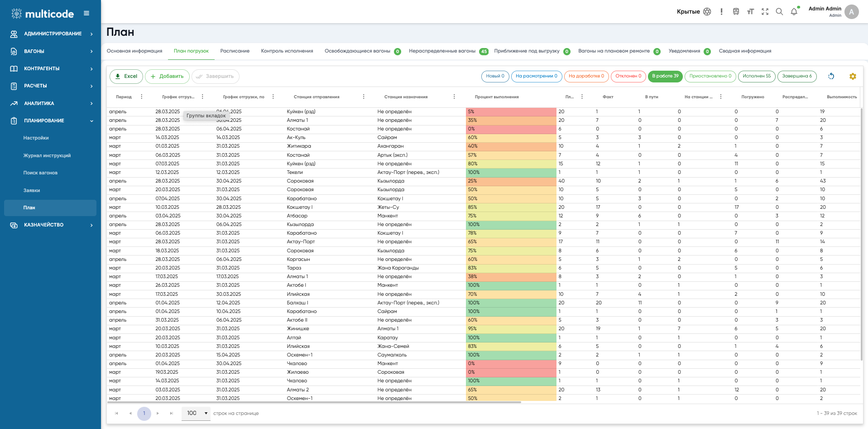The image size is (868, 429).
Task: Toggle the 'Исполнен 55' status filter
Action: [756, 76]
